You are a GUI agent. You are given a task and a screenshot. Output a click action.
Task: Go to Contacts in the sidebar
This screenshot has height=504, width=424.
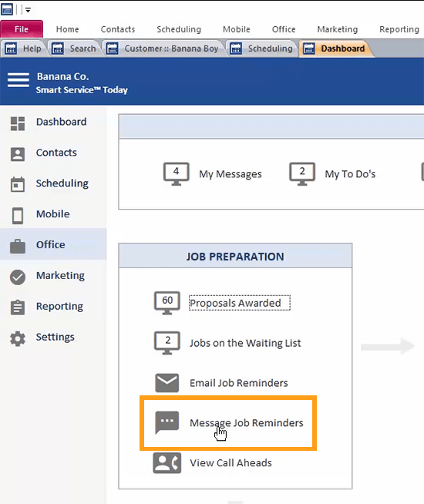coord(56,153)
